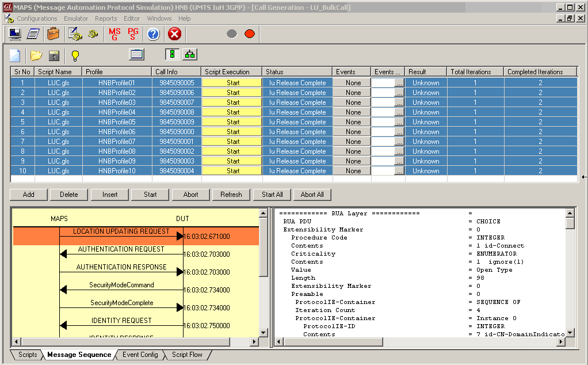Open events browse button for HNBProfile06
The width and height of the screenshot is (588, 365).
point(399,132)
